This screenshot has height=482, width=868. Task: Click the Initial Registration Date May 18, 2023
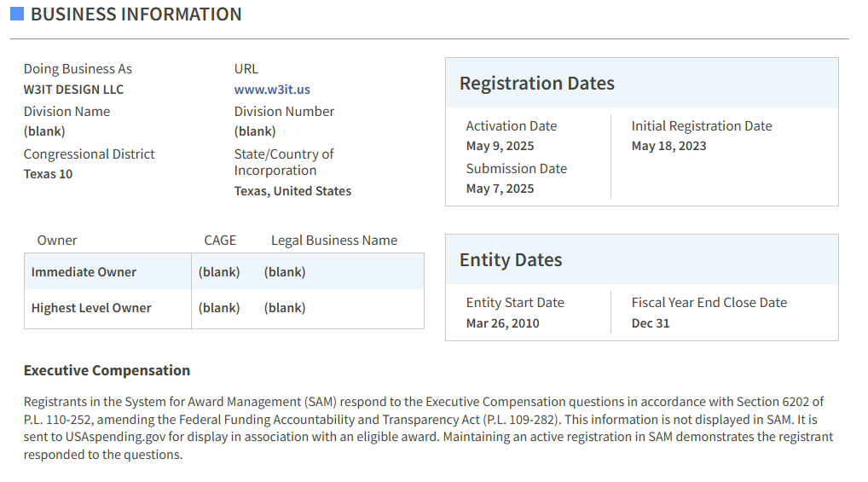point(668,146)
